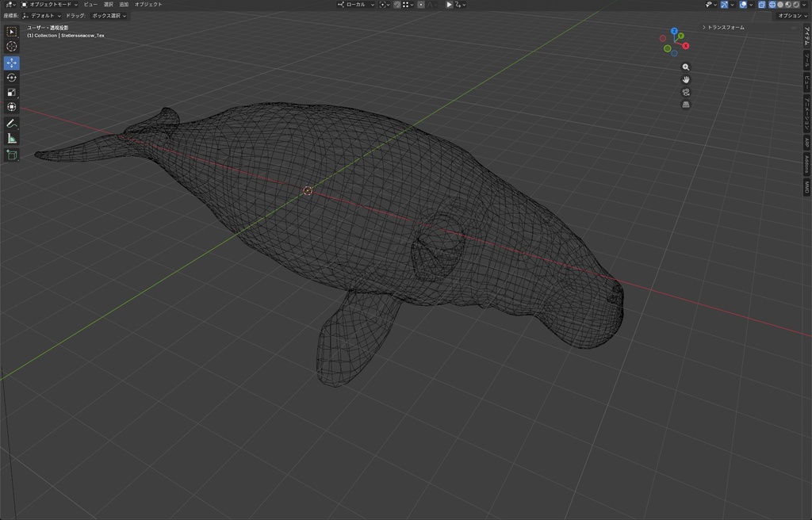Activate the Scale tool

point(11,92)
